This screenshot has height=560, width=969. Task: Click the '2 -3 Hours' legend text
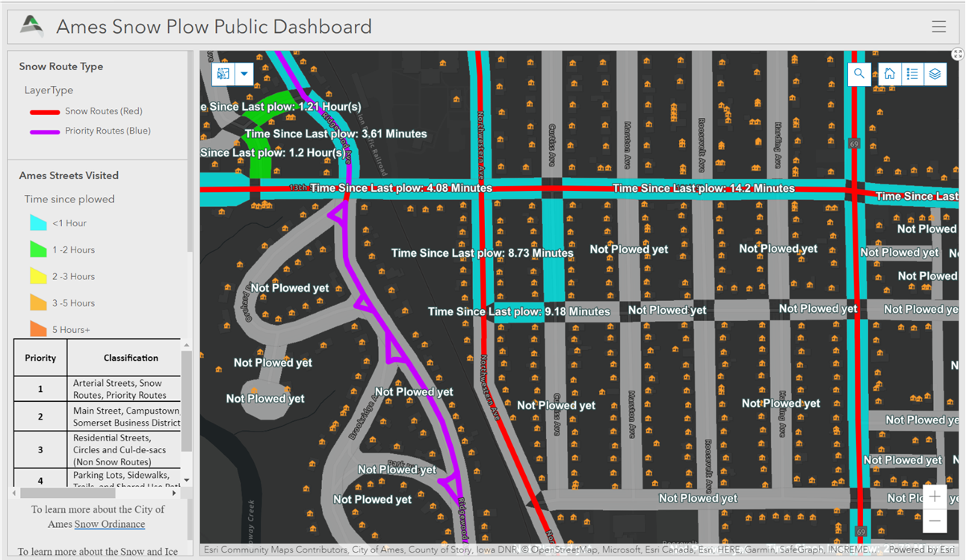[73, 277]
